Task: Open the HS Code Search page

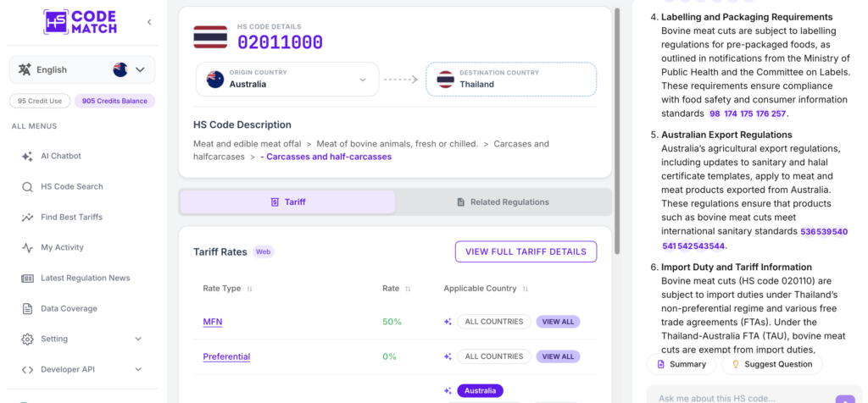Action: point(71,186)
